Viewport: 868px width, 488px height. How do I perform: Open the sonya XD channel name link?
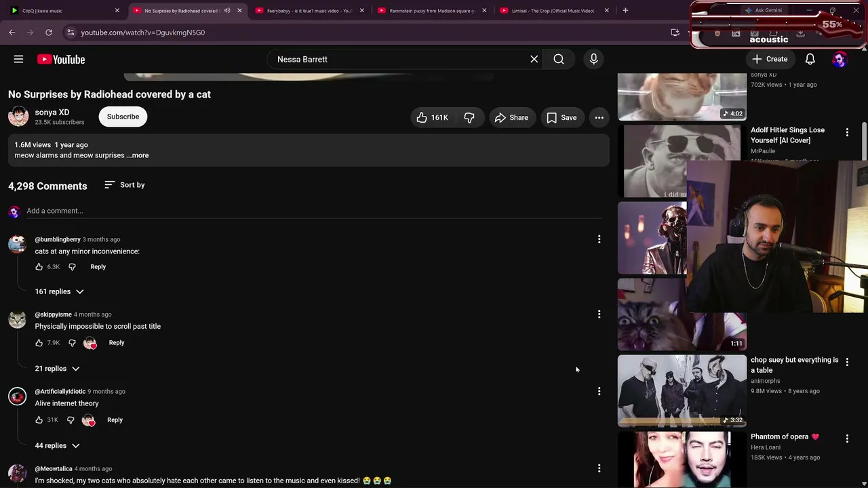tap(52, 112)
